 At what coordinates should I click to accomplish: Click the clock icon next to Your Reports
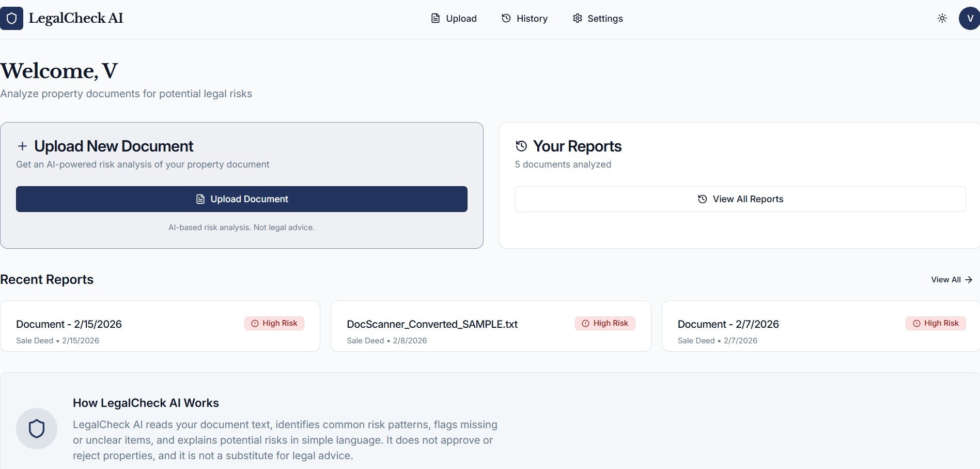521,146
